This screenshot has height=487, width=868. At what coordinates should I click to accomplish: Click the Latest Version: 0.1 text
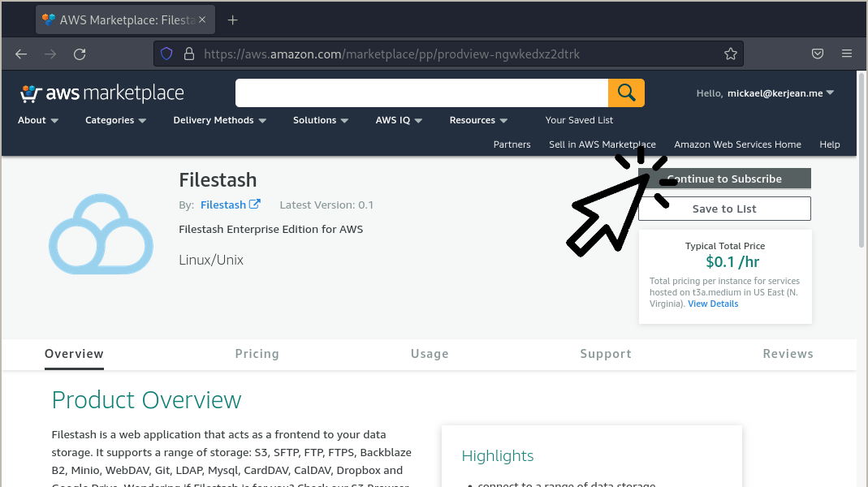tap(326, 205)
